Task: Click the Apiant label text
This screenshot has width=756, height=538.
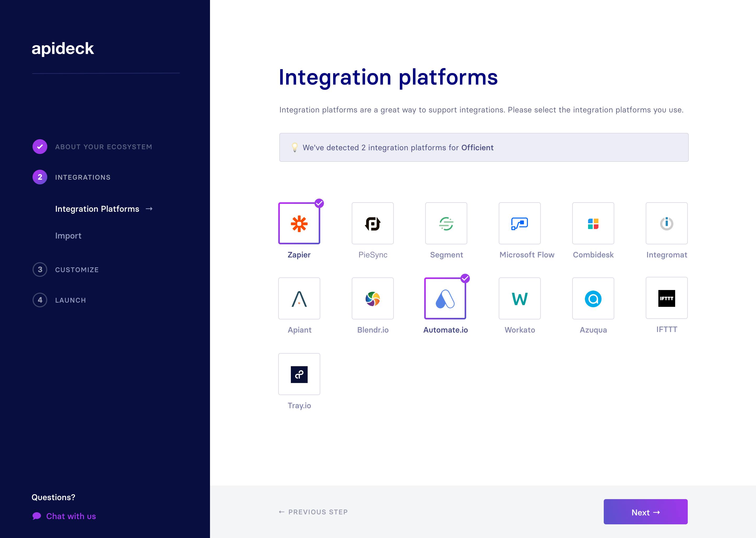Action: [299, 330]
